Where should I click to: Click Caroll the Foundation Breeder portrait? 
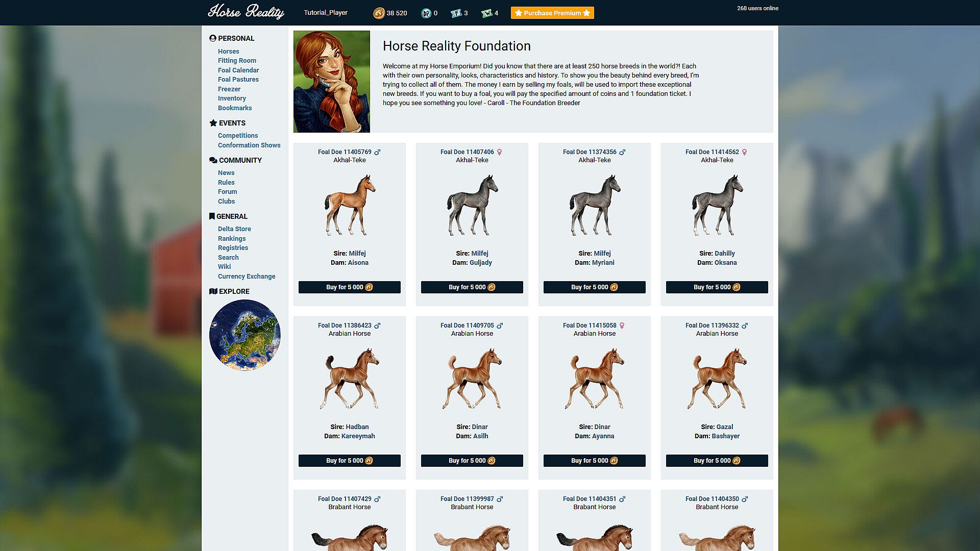pos(332,82)
